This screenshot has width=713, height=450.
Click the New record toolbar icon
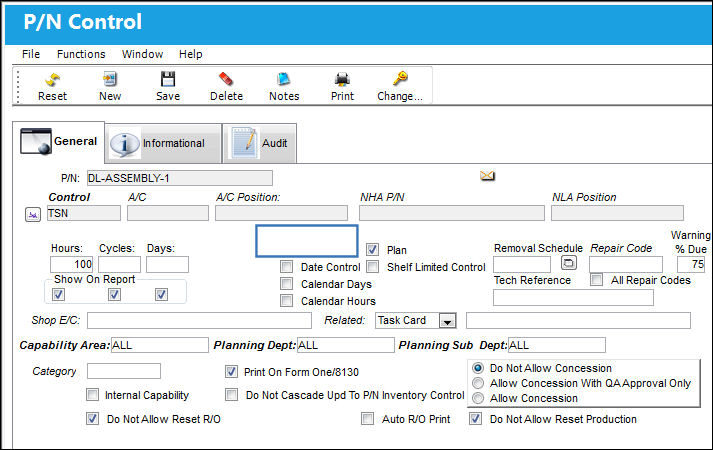(110, 80)
